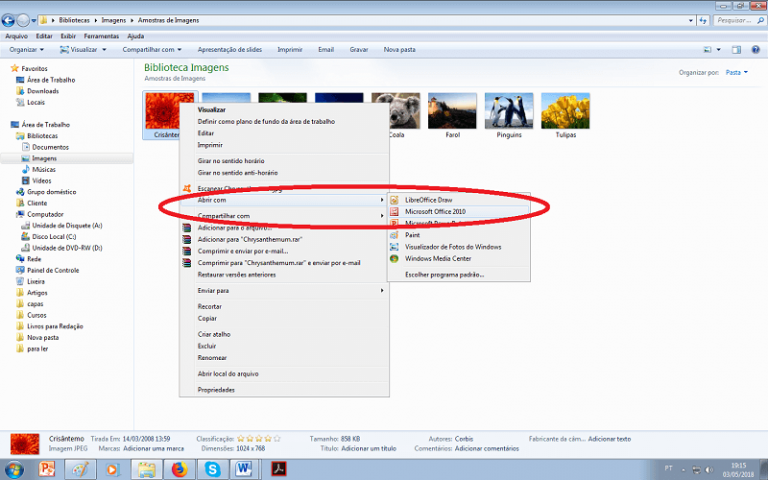Choose Microsoft Office 2010 in submenu

[x=435, y=212]
